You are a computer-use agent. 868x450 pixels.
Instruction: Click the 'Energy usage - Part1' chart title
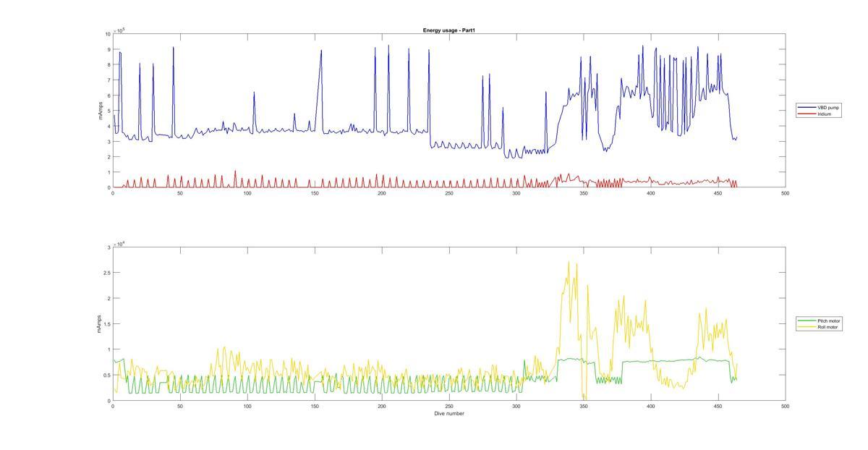click(448, 30)
